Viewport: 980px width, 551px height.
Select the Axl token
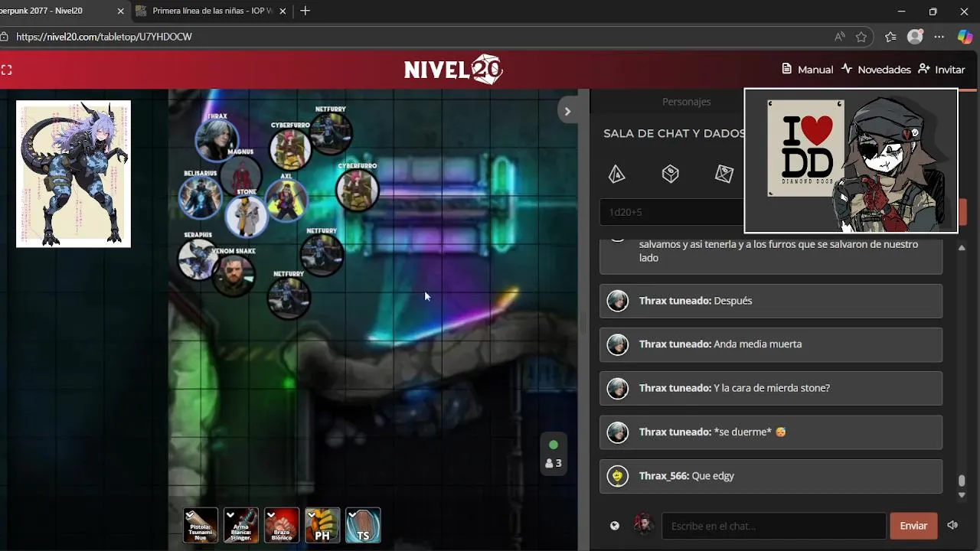(286, 201)
